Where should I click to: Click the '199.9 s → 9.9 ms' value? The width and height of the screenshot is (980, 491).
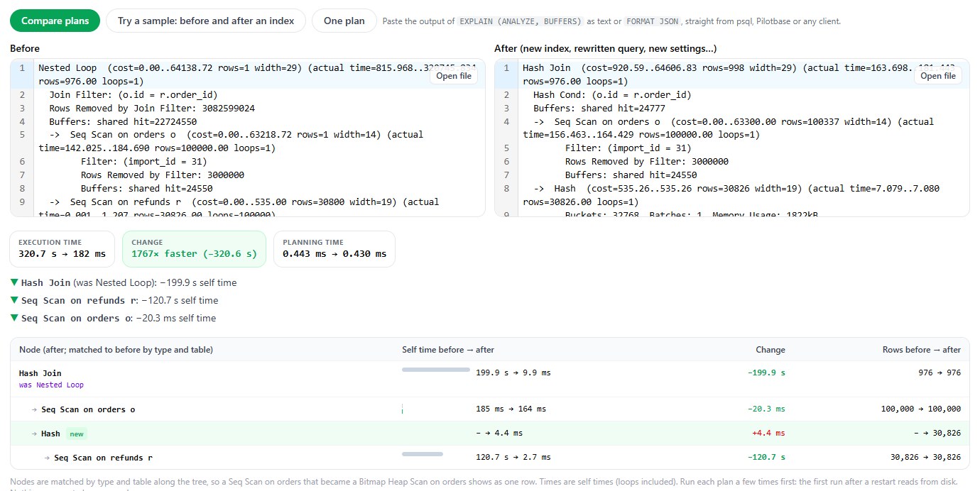point(513,373)
